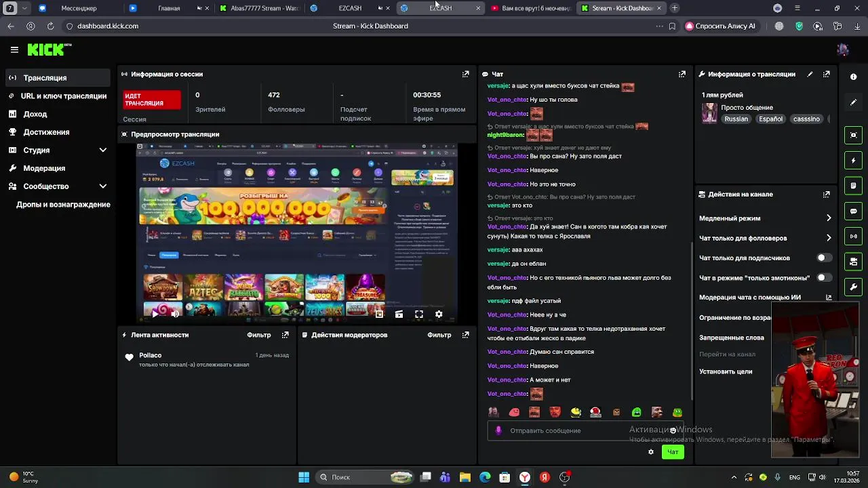This screenshot has width=868, height=488.
Task: Click the wrench icon in the right sidebar
Action: (x=854, y=287)
